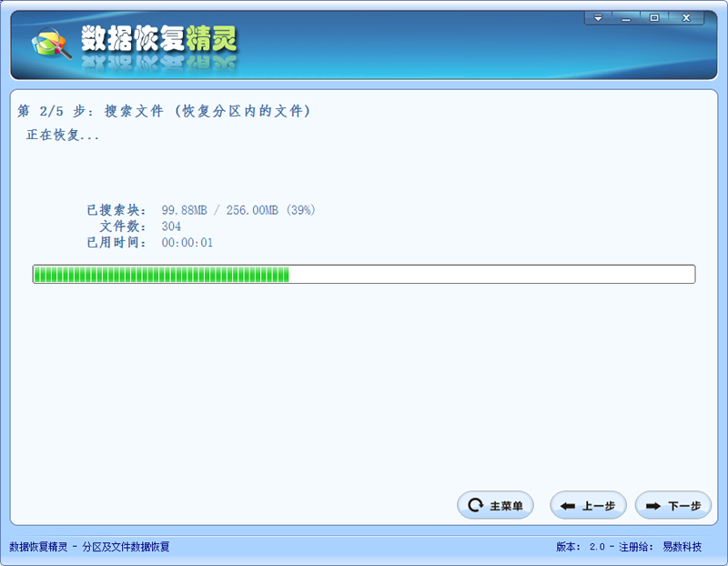Click the 版本: 2.0 status entry

[x=581, y=547]
